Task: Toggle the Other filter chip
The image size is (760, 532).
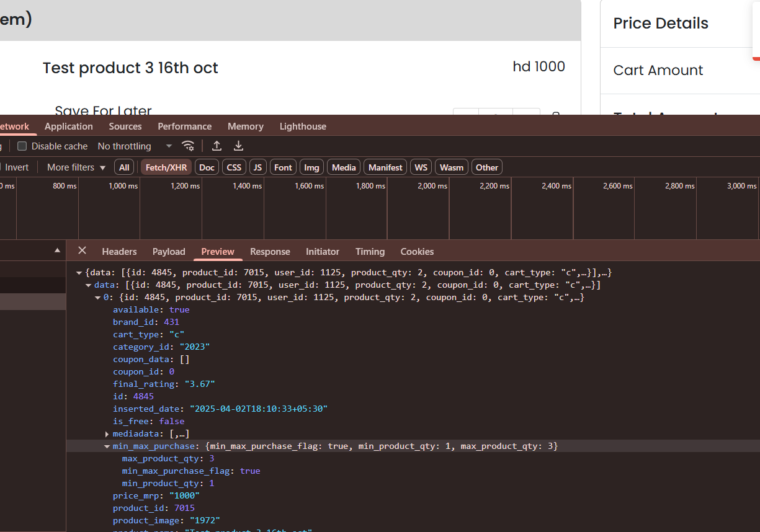Action: click(487, 167)
